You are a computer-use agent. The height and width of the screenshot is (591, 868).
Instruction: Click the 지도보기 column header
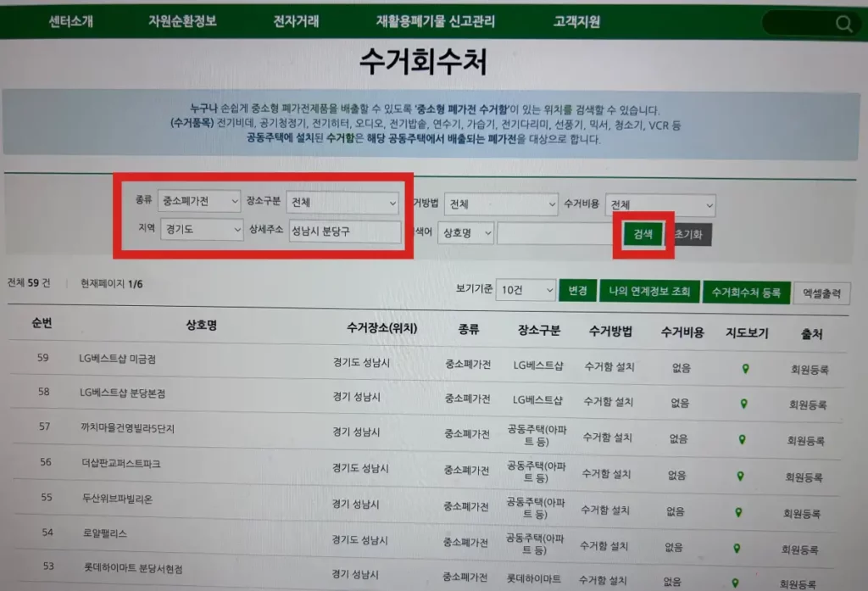pyautogui.click(x=747, y=333)
